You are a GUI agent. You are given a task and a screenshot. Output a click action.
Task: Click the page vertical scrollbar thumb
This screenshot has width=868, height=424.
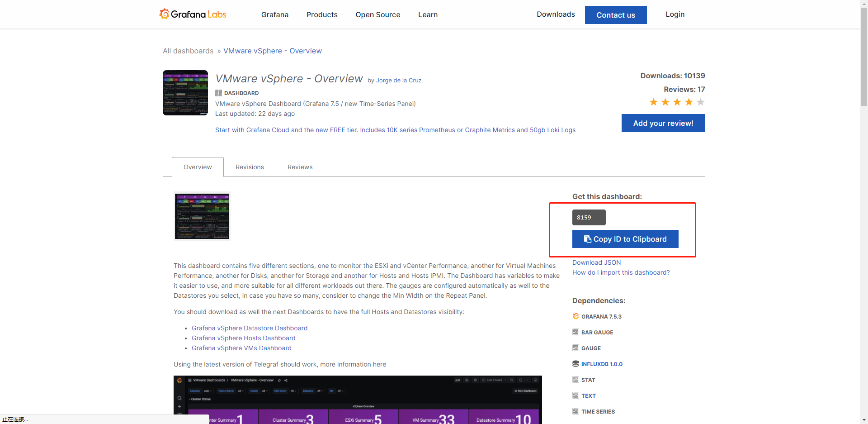coord(864,57)
